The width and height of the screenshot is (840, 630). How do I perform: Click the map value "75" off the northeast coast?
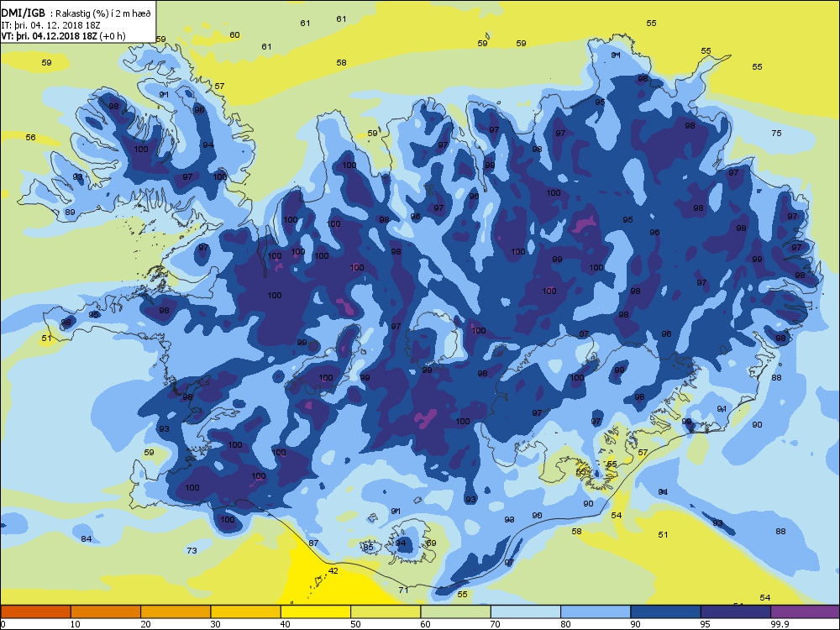[x=776, y=133]
